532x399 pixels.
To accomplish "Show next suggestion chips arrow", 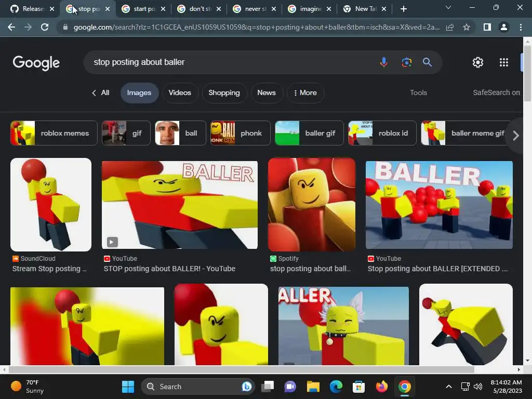I will click(x=516, y=136).
